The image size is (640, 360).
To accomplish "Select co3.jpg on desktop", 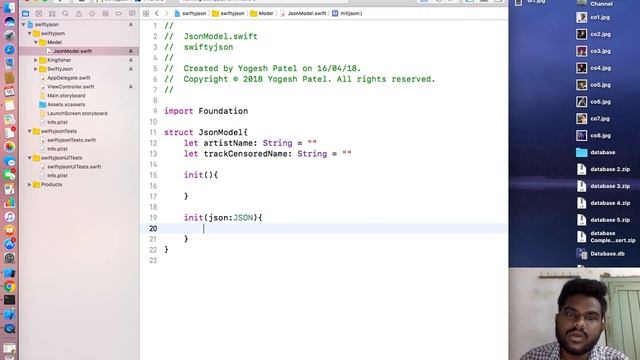I will pyautogui.click(x=593, y=51).
